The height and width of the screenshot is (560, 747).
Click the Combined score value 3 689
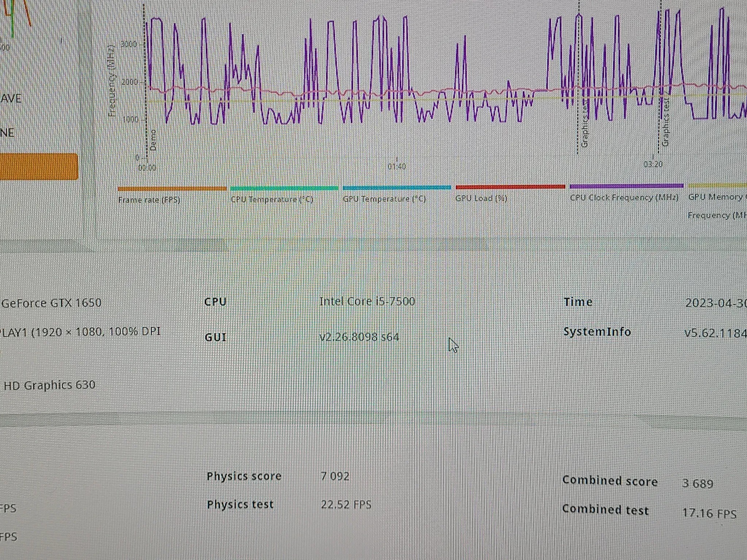click(x=697, y=483)
